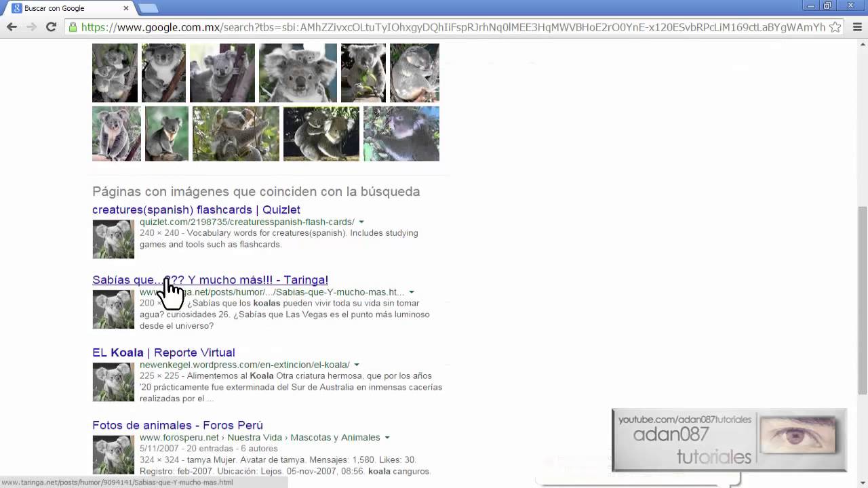Expand the quizlet.com result dropdown arrow
Image resolution: width=868 pixels, height=488 pixels.
tap(361, 222)
